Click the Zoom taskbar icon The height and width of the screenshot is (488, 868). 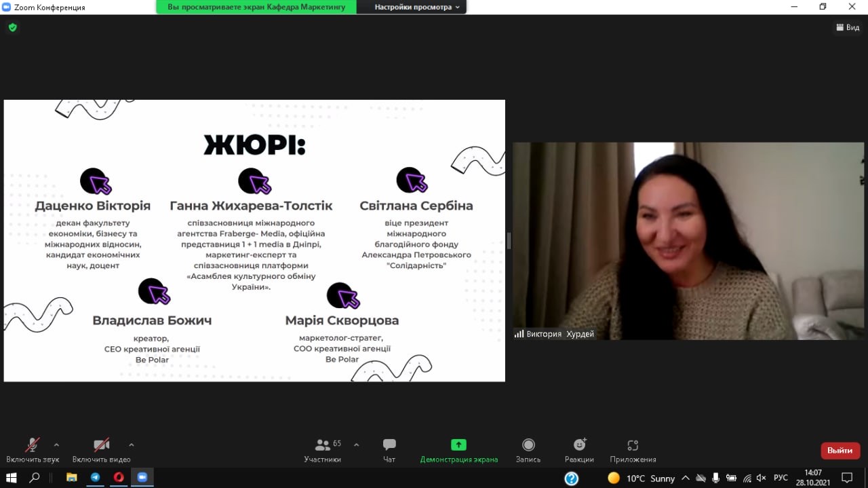[x=142, y=478]
